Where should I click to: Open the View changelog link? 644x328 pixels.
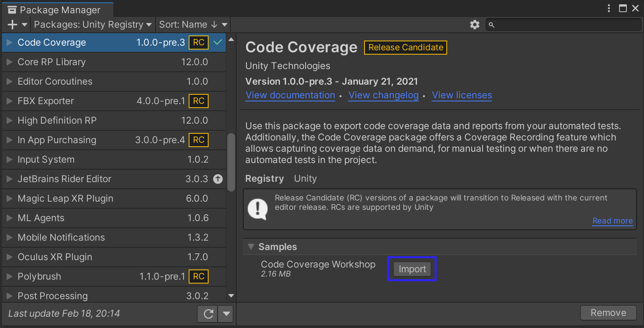pyautogui.click(x=383, y=95)
